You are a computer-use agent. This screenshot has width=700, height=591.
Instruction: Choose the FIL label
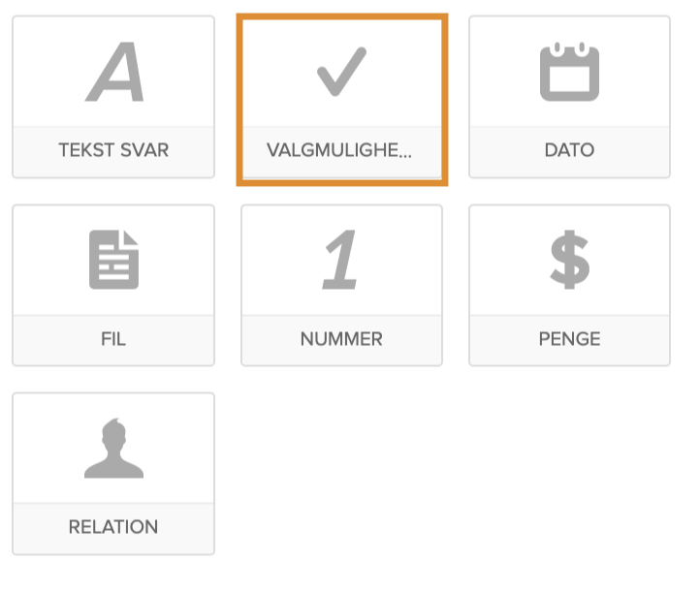coord(113,339)
